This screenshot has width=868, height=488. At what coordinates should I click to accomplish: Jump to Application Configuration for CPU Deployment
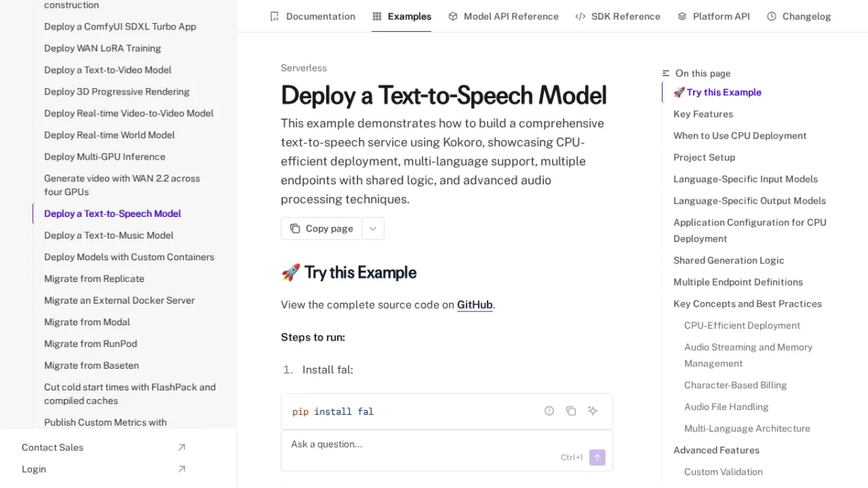[x=750, y=231]
